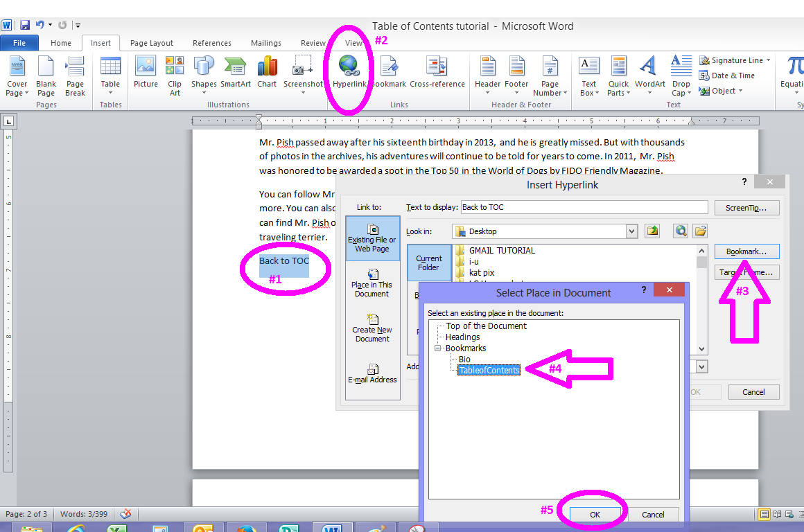Insert a Picture from file
The height and width of the screenshot is (532, 804).
(x=146, y=72)
